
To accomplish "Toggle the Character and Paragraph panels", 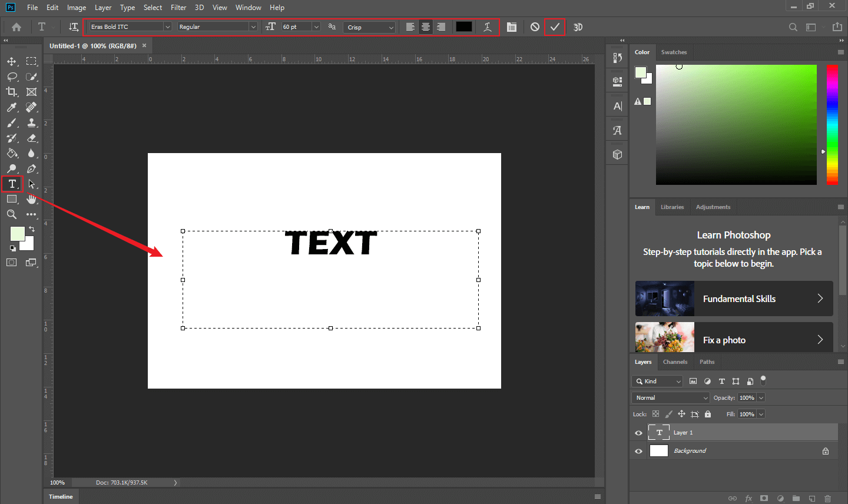I will click(x=511, y=26).
